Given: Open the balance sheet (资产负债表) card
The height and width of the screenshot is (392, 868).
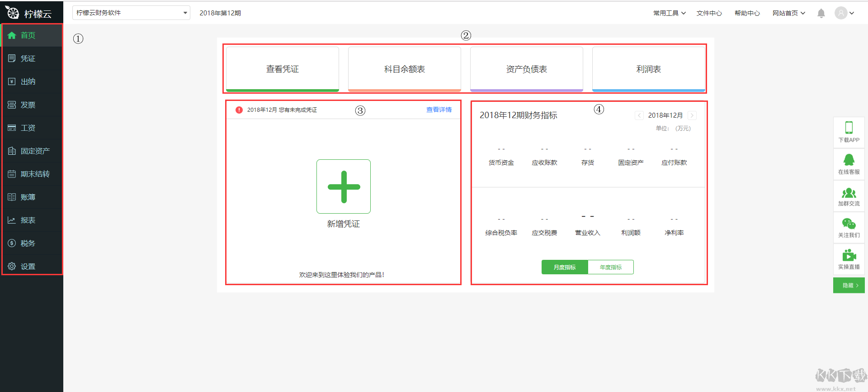Looking at the screenshot, I should (x=526, y=69).
